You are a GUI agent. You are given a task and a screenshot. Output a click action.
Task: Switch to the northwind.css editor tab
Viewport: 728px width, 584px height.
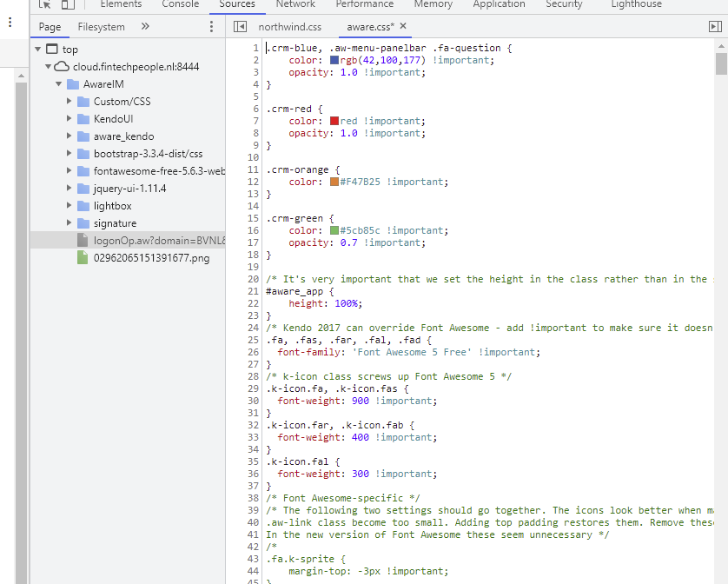click(x=289, y=27)
